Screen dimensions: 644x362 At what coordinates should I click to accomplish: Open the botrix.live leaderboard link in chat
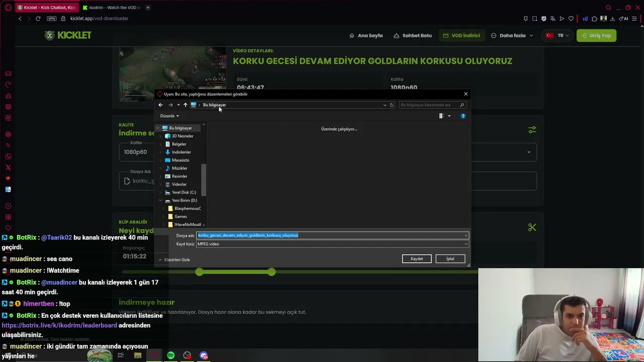pyautogui.click(x=59, y=325)
